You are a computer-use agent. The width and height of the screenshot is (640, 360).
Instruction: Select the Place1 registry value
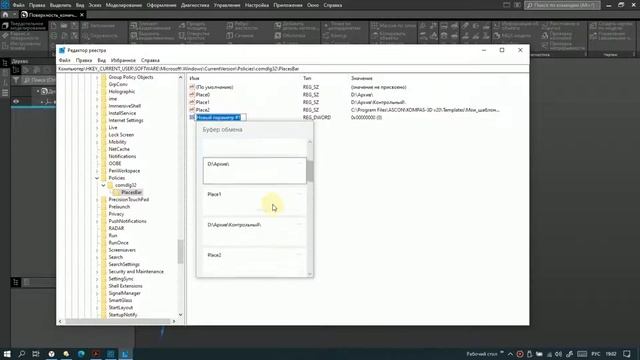coord(202,102)
